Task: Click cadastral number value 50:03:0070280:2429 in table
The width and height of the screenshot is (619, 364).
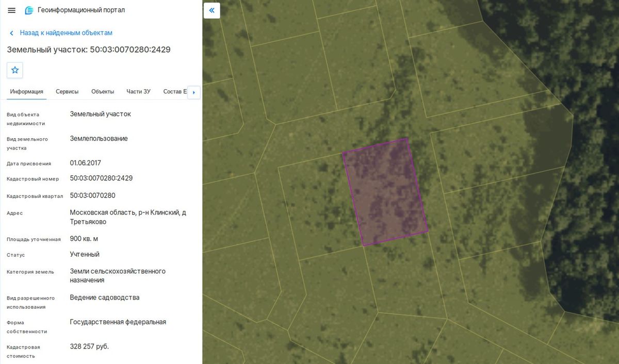Action: (101, 178)
